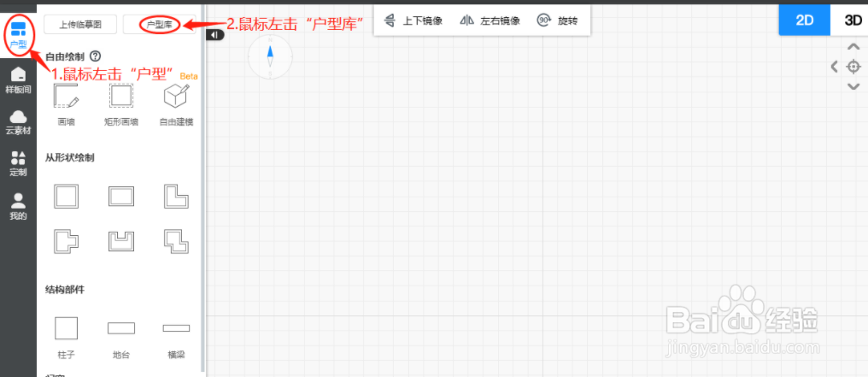Open the 户型 sidebar tab
This screenshot has width=868, height=377.
coord(18,35)
